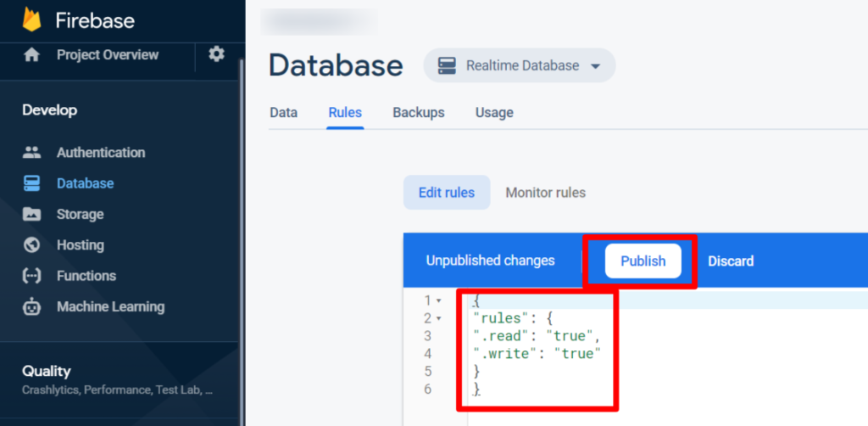Open the Realtime Database dropdown arrow
This screenshot has height=426, width=868.
595,66
